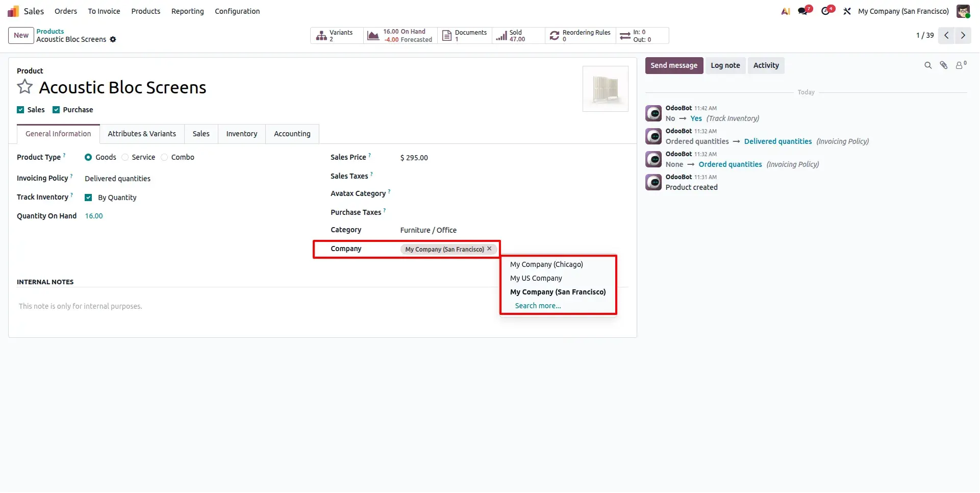
Task: Click Send message button
Action: tap(674, 65)
